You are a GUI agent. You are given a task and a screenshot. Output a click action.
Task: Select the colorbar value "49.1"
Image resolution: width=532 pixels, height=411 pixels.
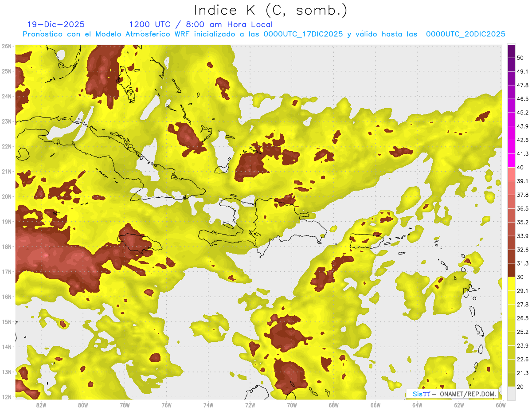click(523, 71)
